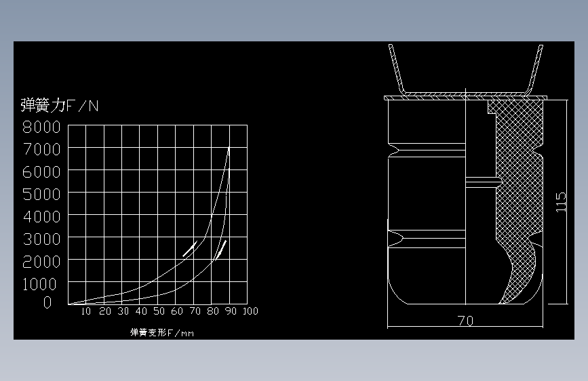
Task: Click the 5000 y-axis label
Action: [41, 195]
